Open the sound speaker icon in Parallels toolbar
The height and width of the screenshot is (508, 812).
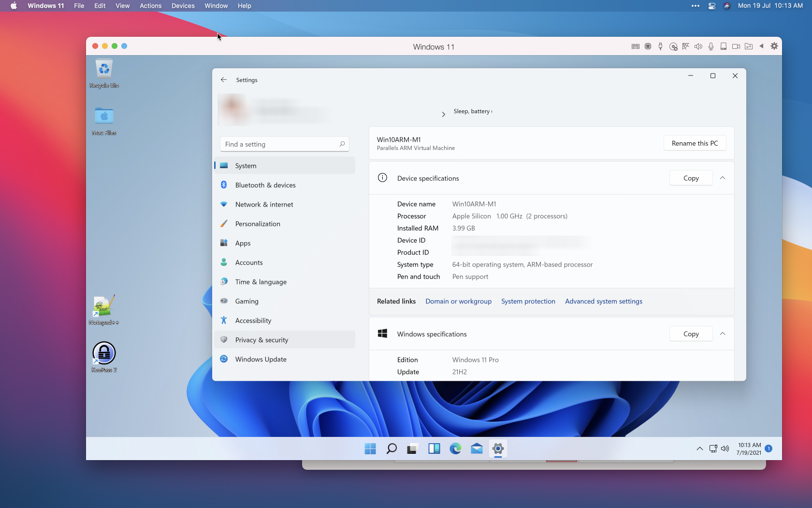(x=698, y=46)
